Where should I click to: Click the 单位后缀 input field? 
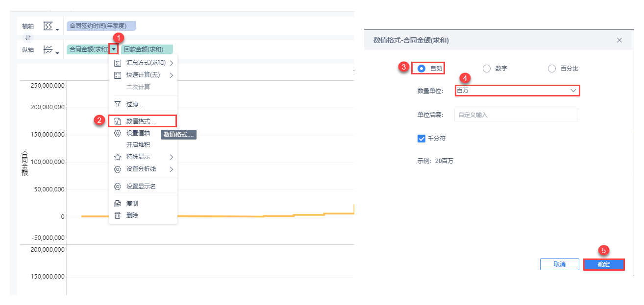coord(517,115)
